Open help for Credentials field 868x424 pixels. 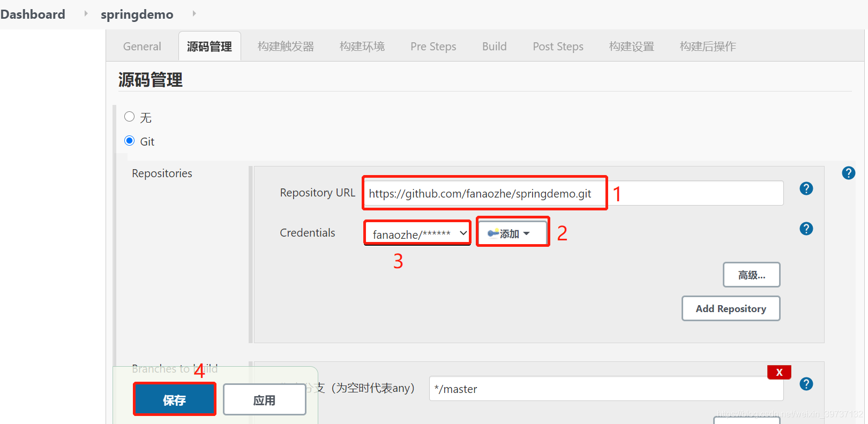point(806,229)
